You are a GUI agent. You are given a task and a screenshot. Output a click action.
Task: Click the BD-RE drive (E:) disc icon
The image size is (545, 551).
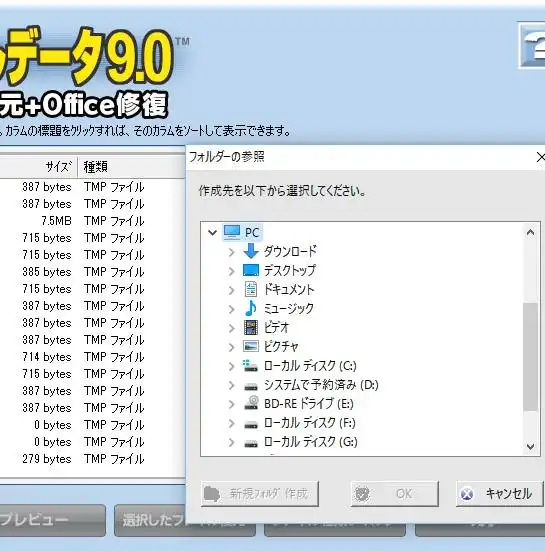(x=251, y=403)
